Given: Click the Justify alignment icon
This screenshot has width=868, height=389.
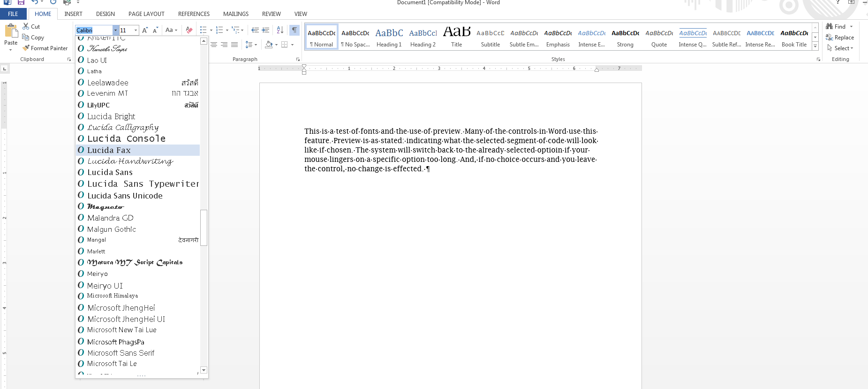Looking at the screenshot, I should [x=234, y=45].
